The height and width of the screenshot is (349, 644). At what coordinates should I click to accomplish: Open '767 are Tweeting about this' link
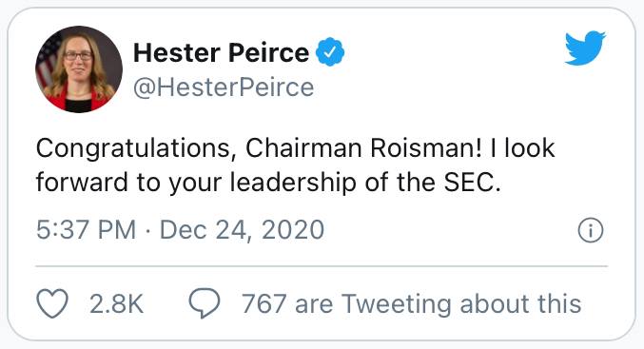click(x=412, y=304)
